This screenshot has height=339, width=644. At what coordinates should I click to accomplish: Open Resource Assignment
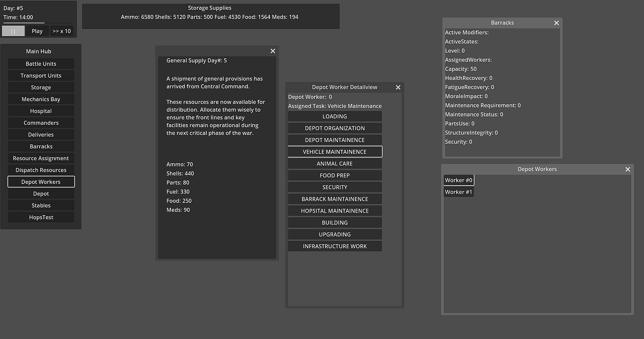41,158
